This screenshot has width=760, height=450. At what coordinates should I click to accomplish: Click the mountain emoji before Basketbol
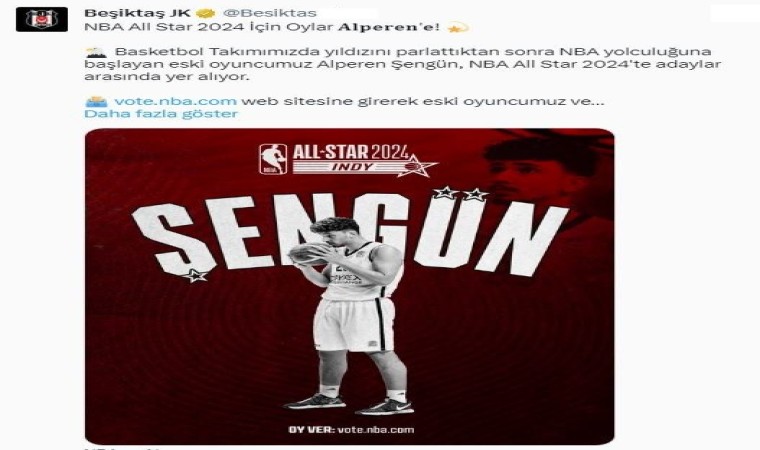click(x=95, y=52)
